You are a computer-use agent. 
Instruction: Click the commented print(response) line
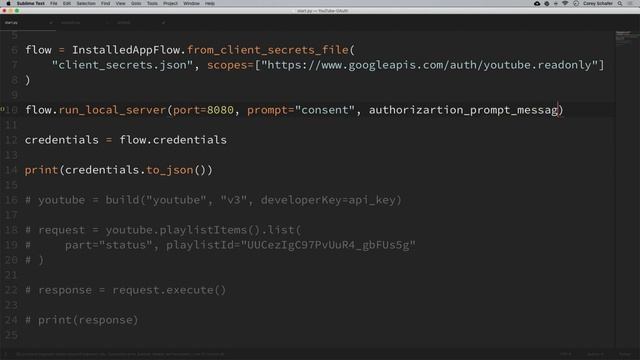tap(82, 320)
